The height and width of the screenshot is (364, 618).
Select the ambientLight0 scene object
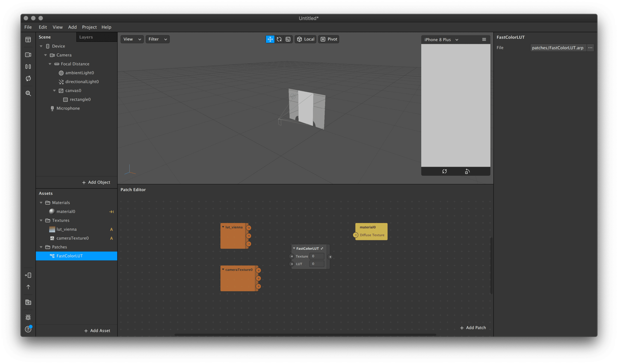tap(77, 73)
